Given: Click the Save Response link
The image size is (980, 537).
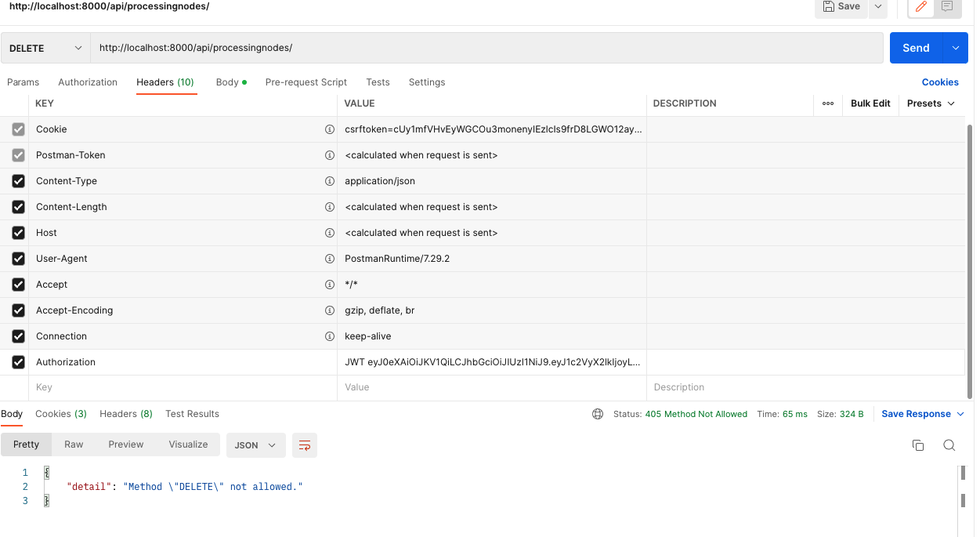Looking at the screenshot, I should pos(917,413).
